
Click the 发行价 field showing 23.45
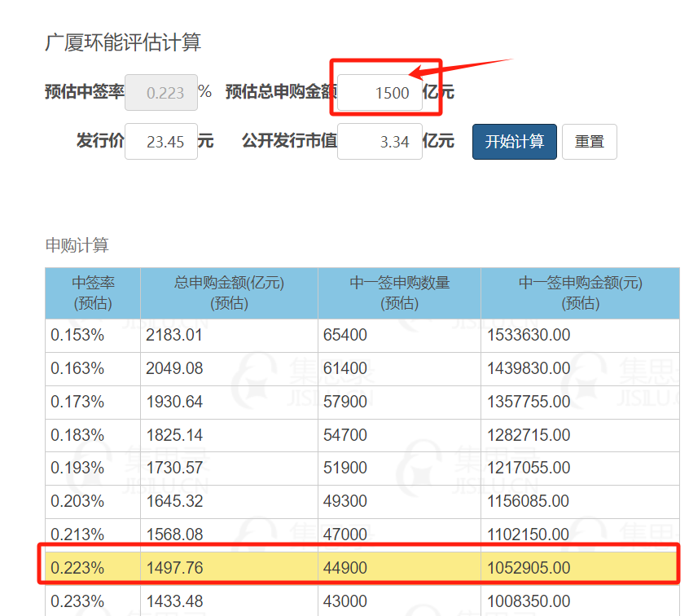[161, 141]
